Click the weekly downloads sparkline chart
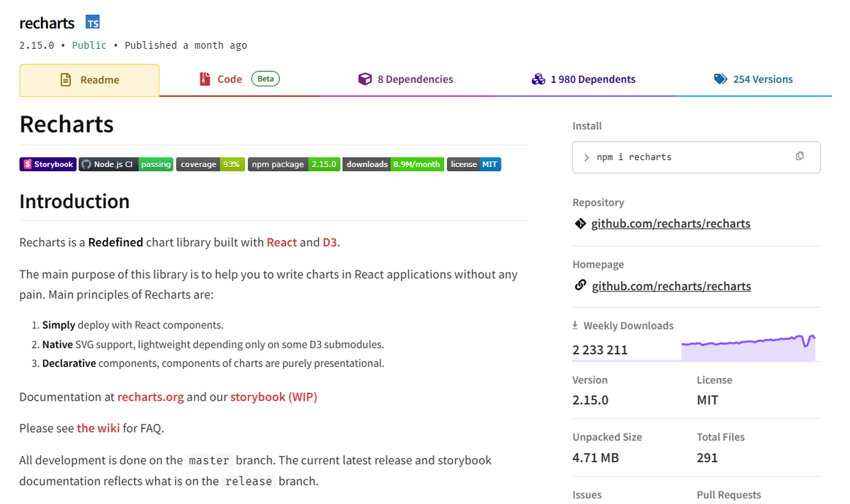The image size is (850, 504). [749, 348]
